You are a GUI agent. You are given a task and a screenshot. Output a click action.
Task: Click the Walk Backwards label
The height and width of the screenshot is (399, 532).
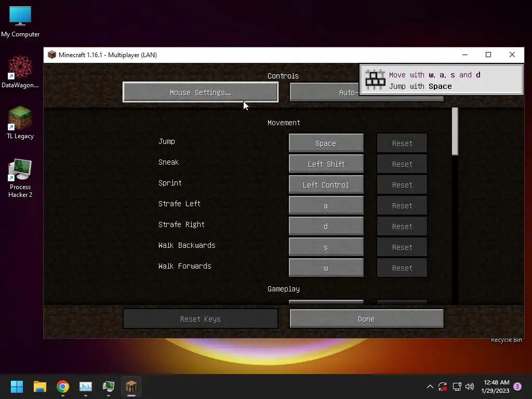(187, 245)
